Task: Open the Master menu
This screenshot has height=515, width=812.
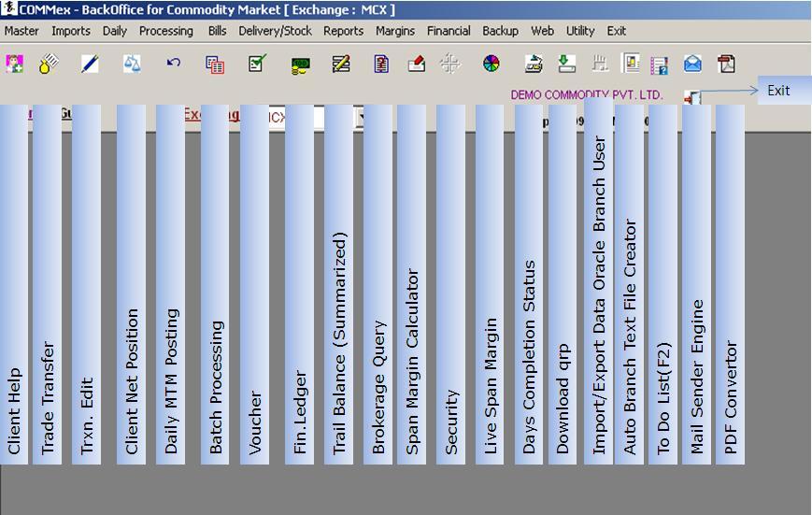Action: click(21, 31)
